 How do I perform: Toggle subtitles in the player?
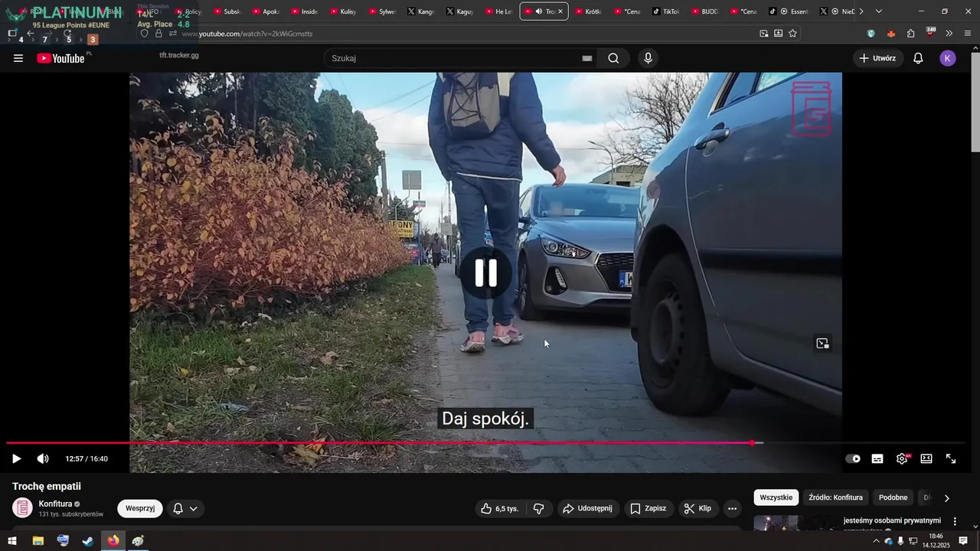(877, 459)
